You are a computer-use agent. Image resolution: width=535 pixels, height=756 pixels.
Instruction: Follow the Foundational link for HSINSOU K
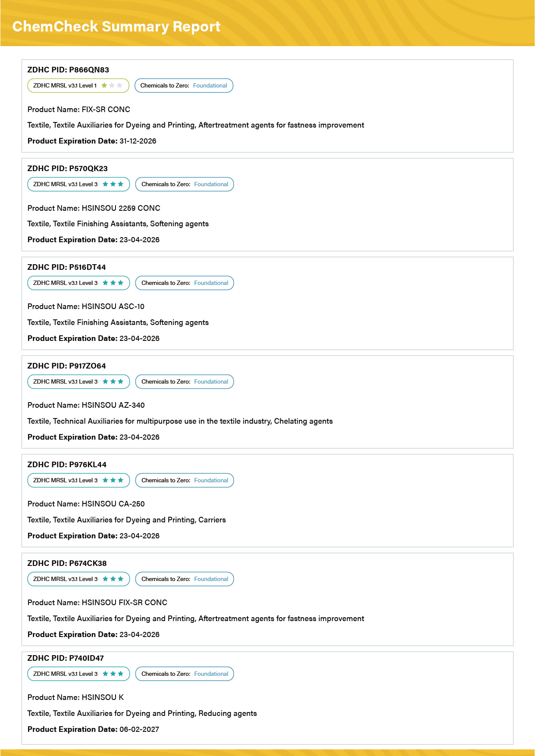point(211,674)
